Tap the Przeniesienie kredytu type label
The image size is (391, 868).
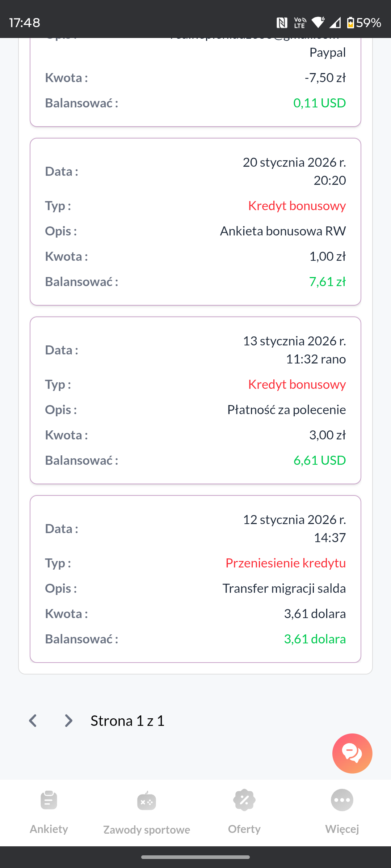285,563
